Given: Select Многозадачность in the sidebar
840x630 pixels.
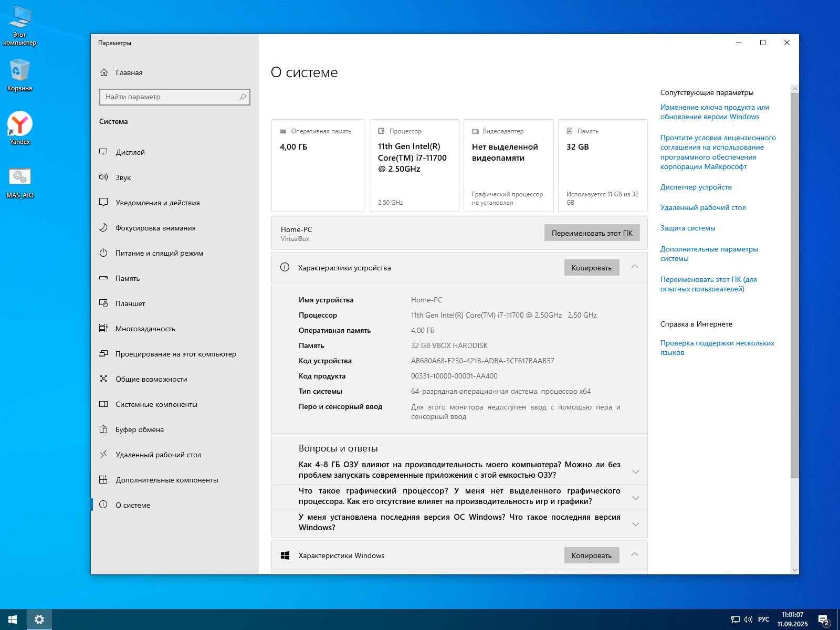Looking at the screenshot, I should pyautogui.click(x=145, y=329).
